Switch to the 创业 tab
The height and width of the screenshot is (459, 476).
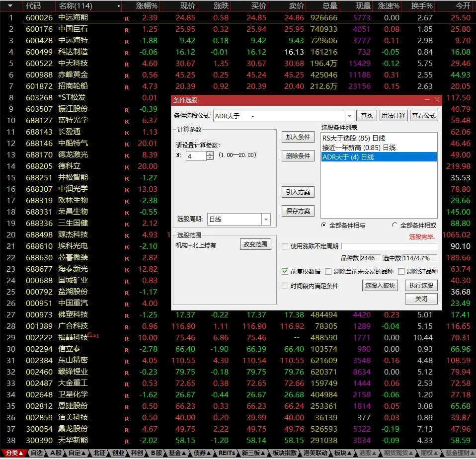118,453
